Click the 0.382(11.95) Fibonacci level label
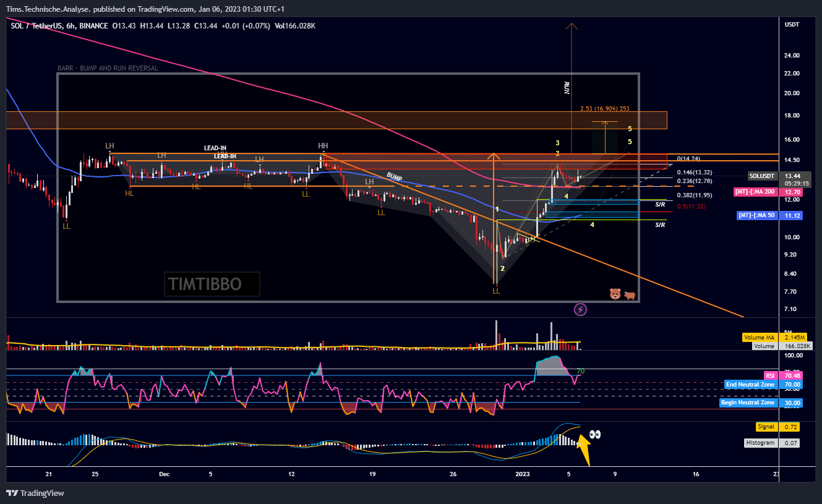The height and width of the screenshot is (504, 822). [x=694, y=195]
